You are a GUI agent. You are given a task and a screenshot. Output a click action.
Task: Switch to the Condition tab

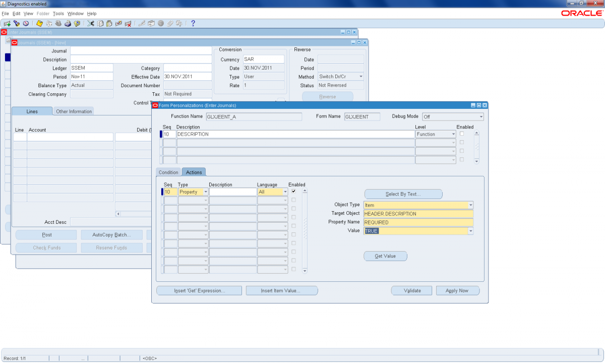(168, 172)
